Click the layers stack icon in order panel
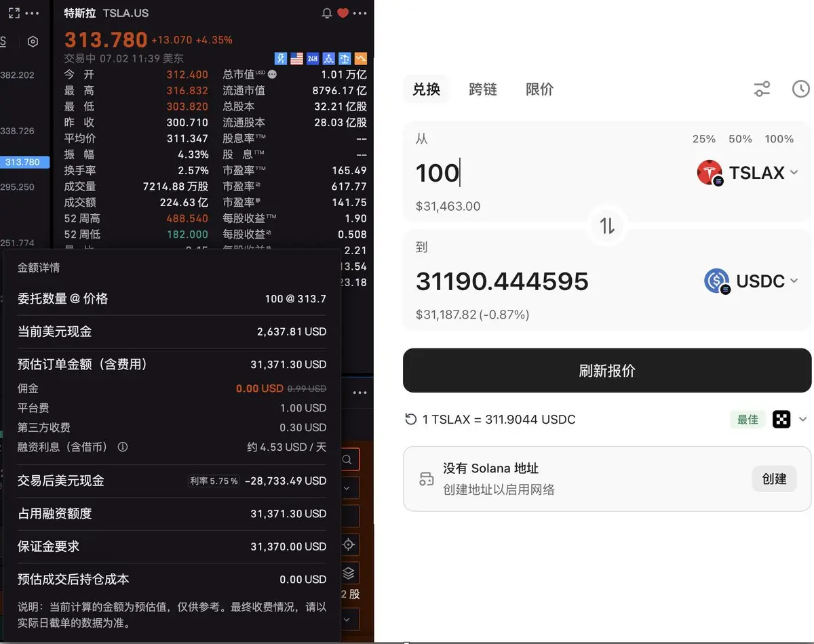This screenshot has height=644, width=814. (x=349, y=573)
